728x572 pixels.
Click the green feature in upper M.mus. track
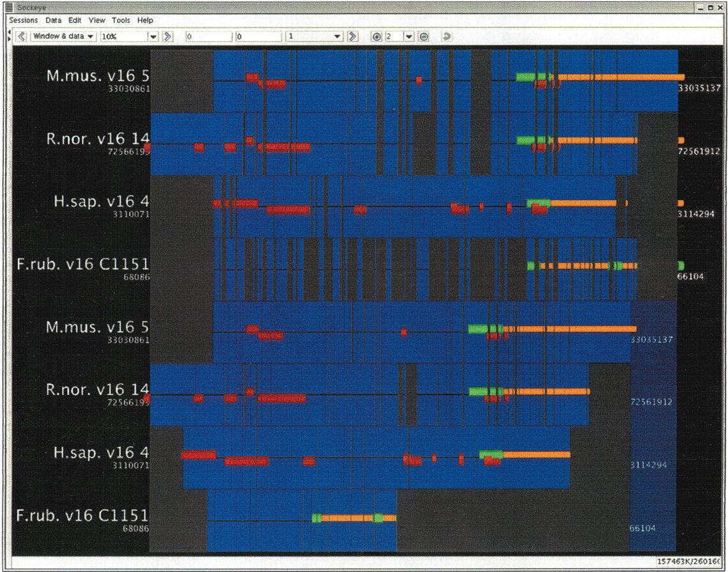tap(534, 77)
